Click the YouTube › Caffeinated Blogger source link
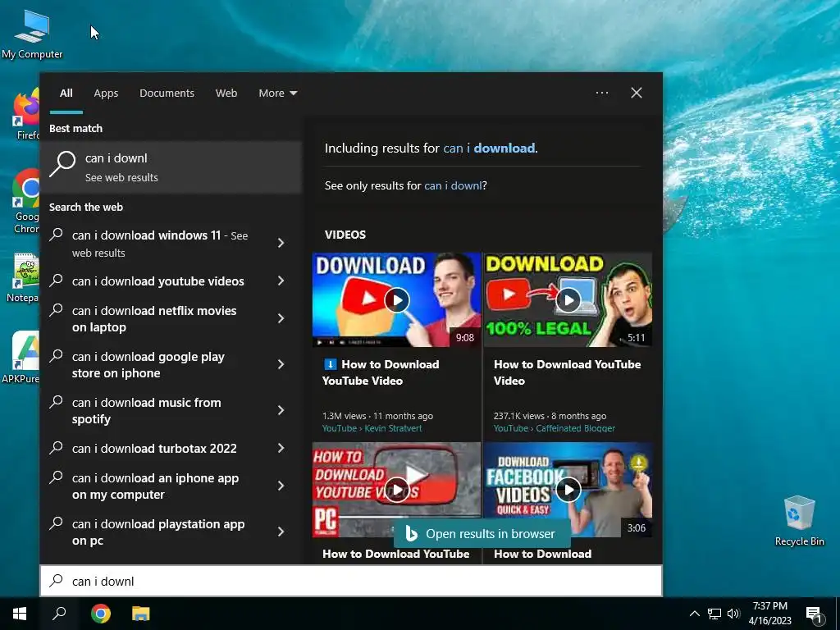The height and width of the screenshot is (630, 840). pos(554,428)
